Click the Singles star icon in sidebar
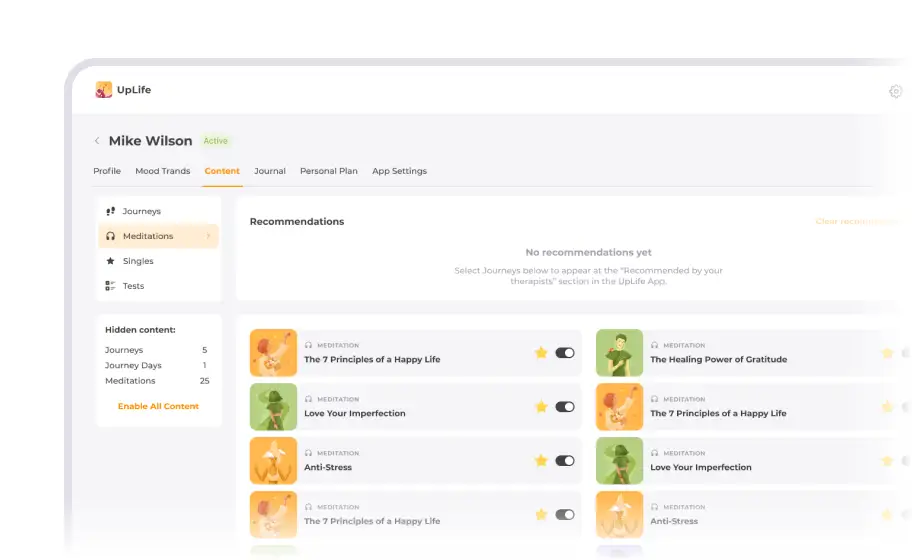Screen dimensions: 912x560 (x=111, y=261)
